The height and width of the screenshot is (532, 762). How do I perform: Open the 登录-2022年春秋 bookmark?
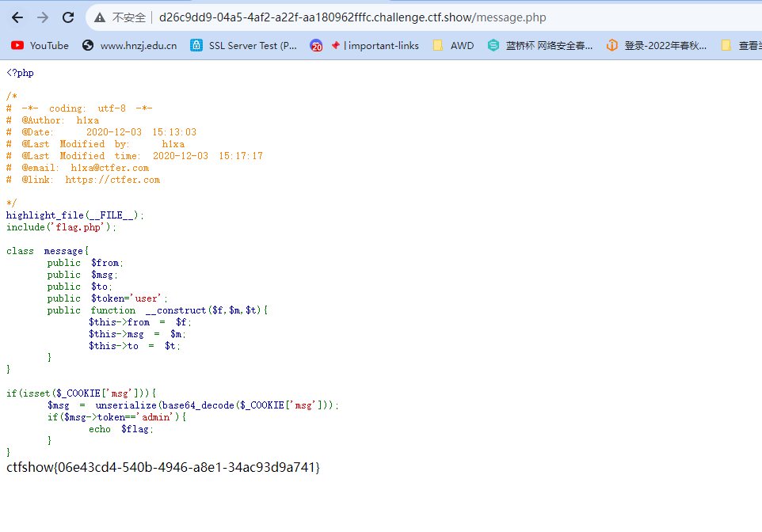pyautogui.click(x=665, y=46)
